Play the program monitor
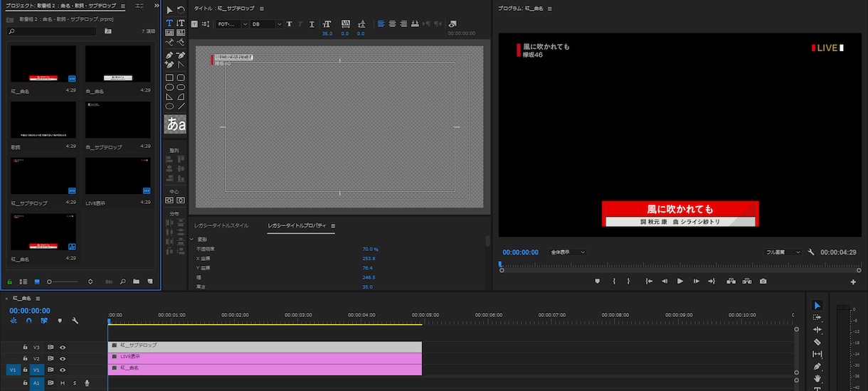Image resolution: width=868 pixels, height=391 pixels. [x=680, y=281]
